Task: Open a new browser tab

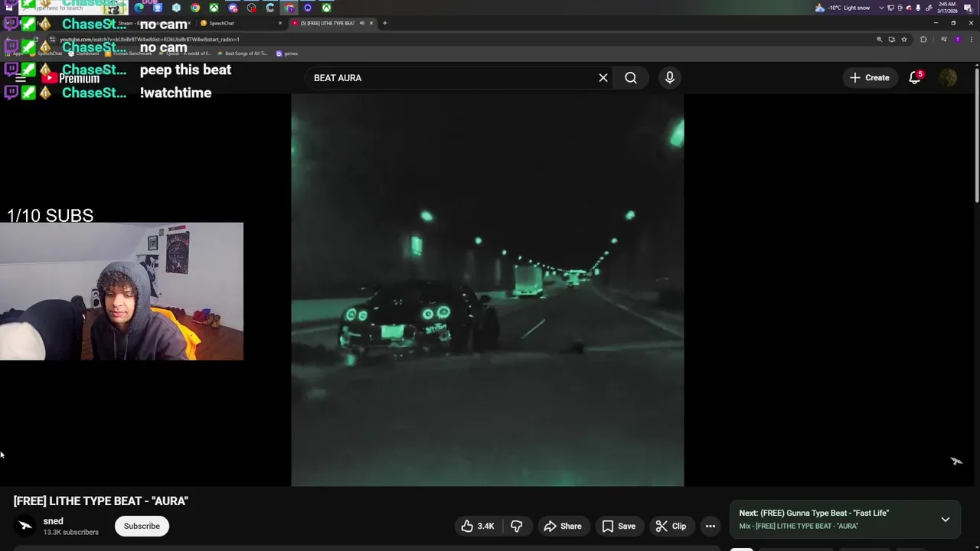Action: tap(385, 23)
